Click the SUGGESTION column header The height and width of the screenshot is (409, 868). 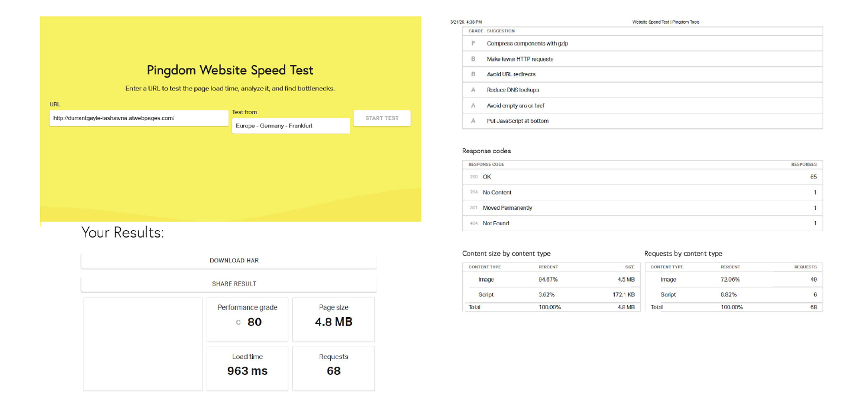click(501, 31)
